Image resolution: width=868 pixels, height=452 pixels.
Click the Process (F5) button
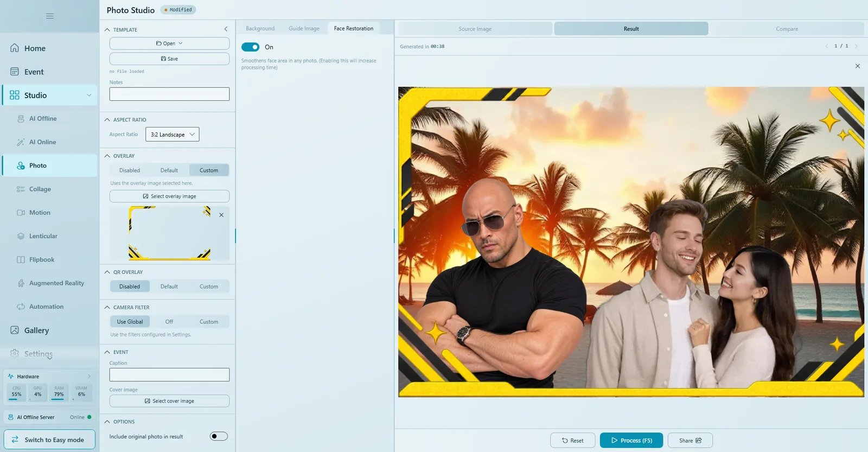(631, 441)
